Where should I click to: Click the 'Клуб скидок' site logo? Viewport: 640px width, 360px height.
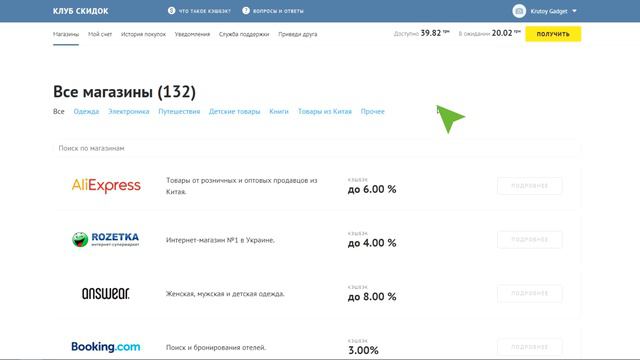point(80,11)
